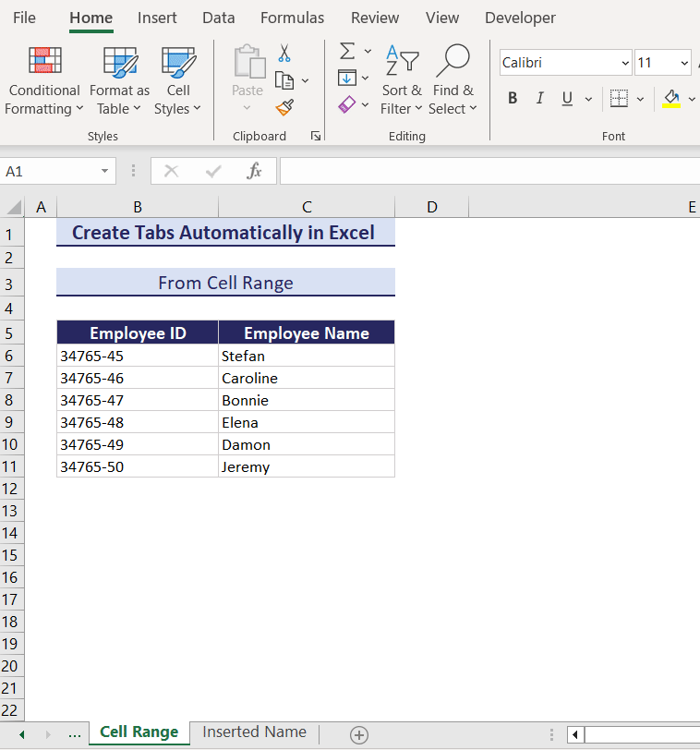Screen dimensions: 700x750
Task: Select the Home tab
Action: tap(91, 18)
